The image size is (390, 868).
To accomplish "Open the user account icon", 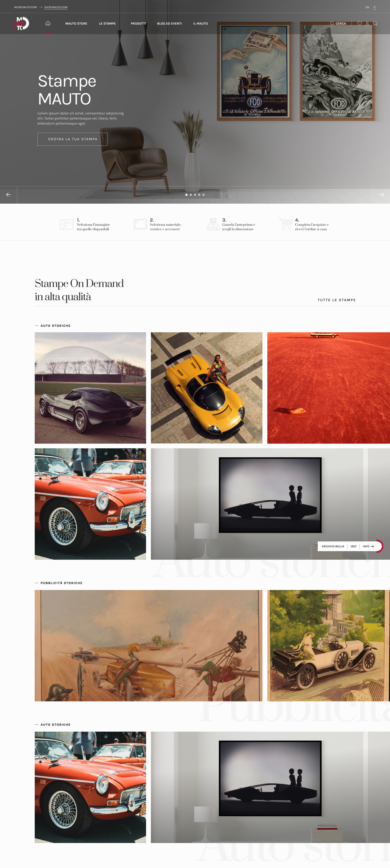I will pos(367,24).
